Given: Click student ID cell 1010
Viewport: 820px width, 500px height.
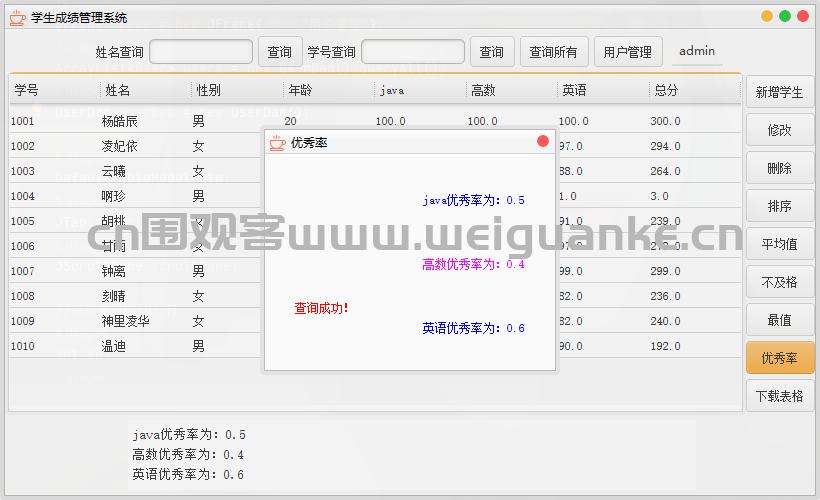Looking at the screenshot, I should pos(22,346).
